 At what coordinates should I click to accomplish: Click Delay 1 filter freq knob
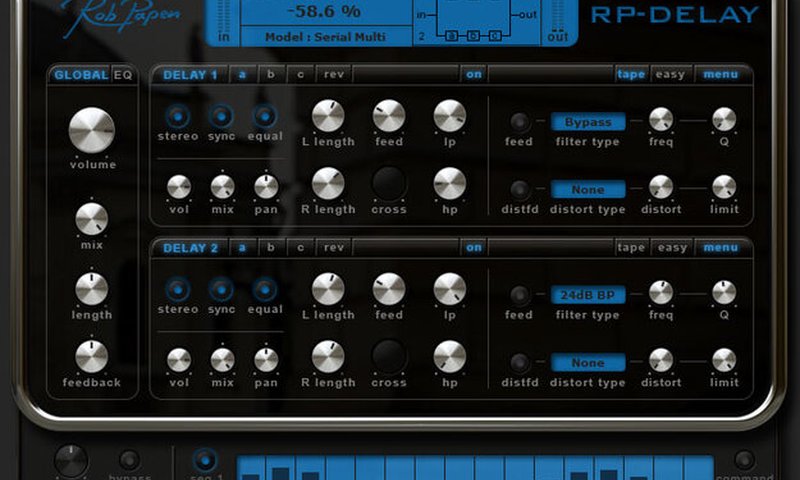[661, 119]
